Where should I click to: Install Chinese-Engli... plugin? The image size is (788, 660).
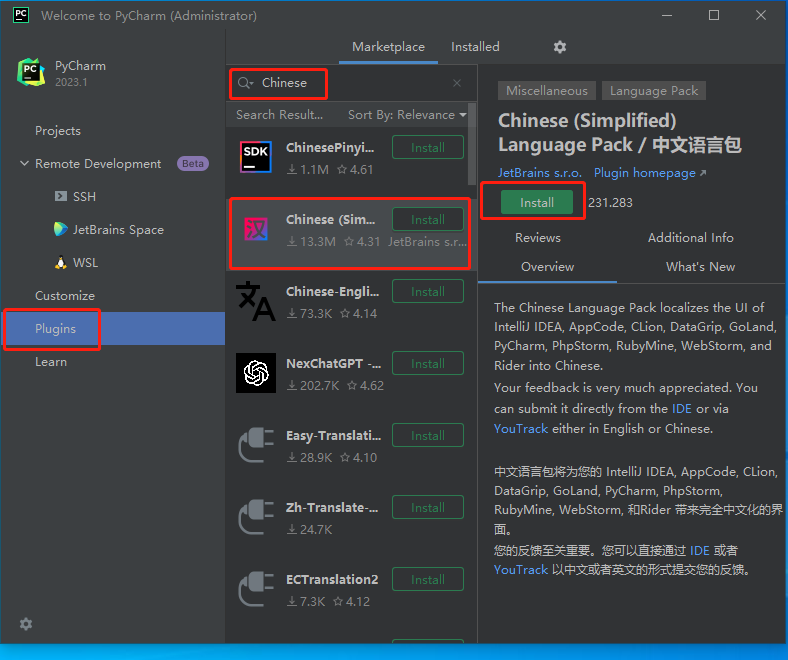[x=428, y=291]
